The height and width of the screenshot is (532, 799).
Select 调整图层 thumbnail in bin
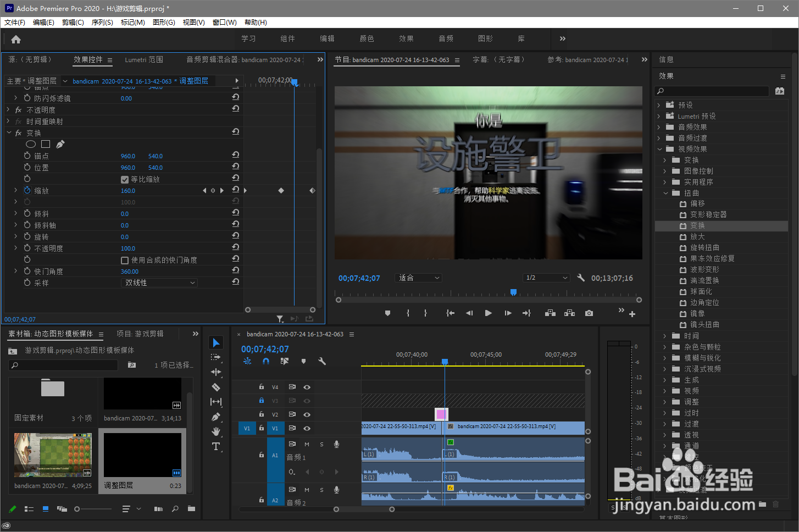tap(142, 455)
